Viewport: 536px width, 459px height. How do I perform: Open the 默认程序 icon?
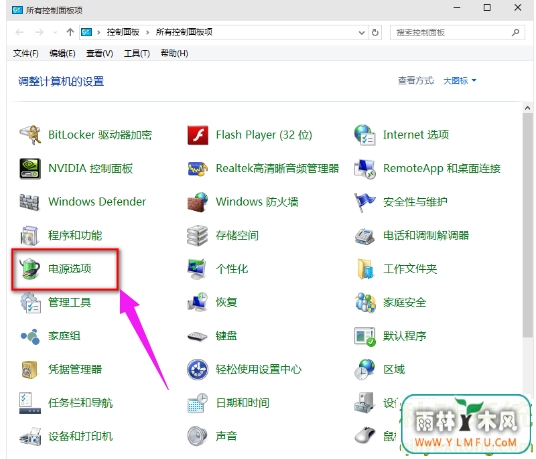(365, 336)
